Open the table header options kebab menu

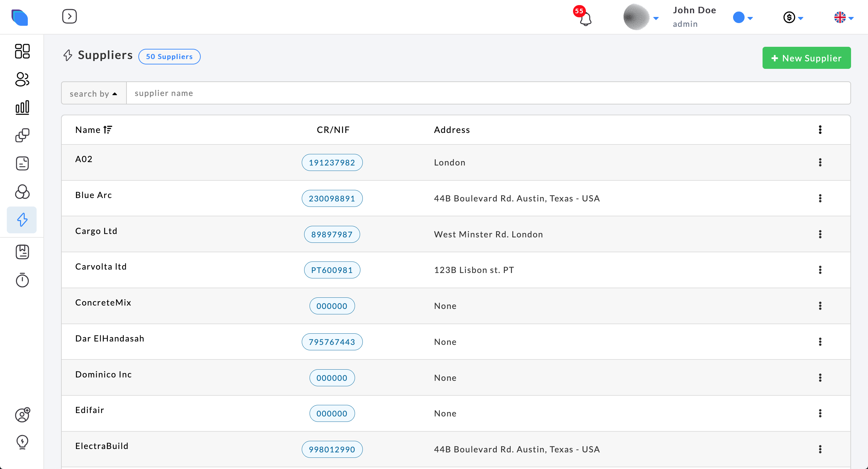click(820, 130)
